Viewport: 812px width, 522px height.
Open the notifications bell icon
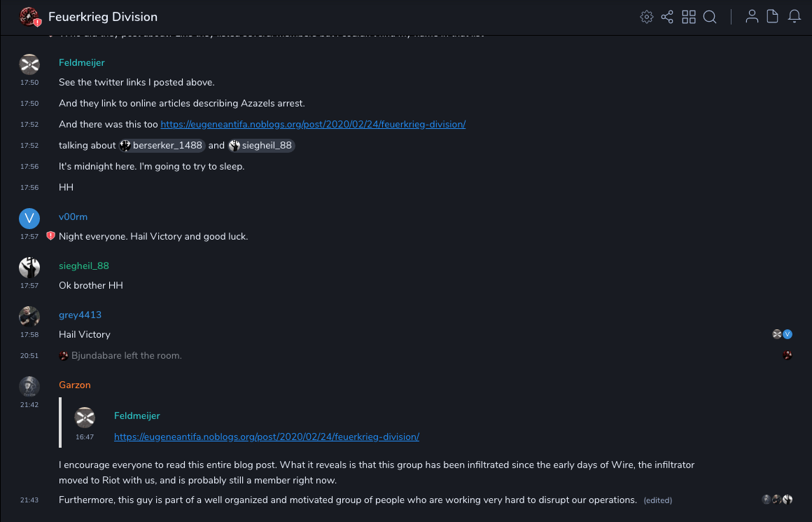point(794,17)
